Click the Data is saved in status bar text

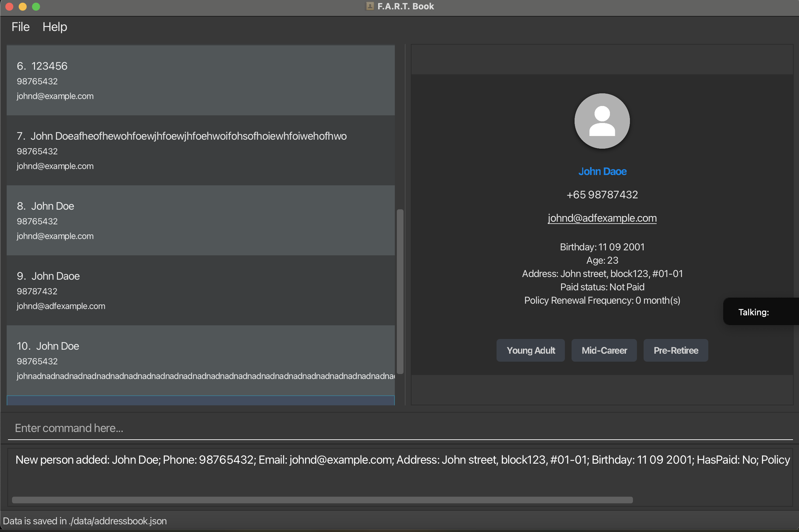[85, 521]
